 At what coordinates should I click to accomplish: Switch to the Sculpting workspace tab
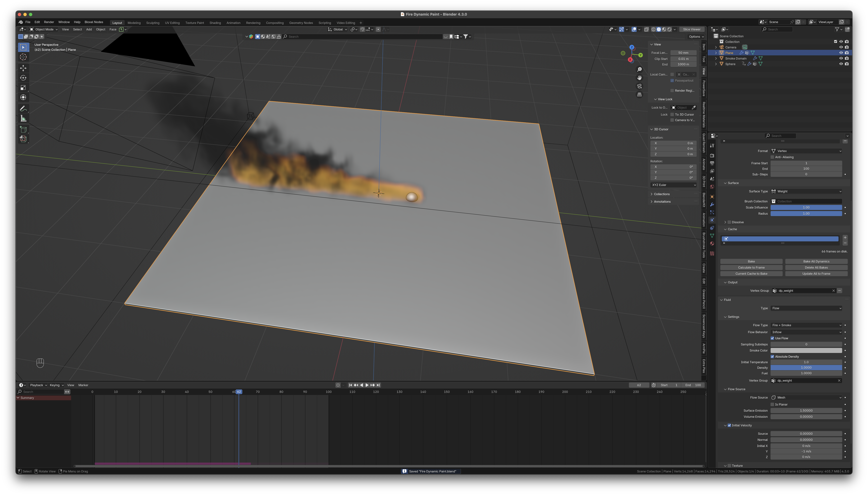[x=153, y=23]
